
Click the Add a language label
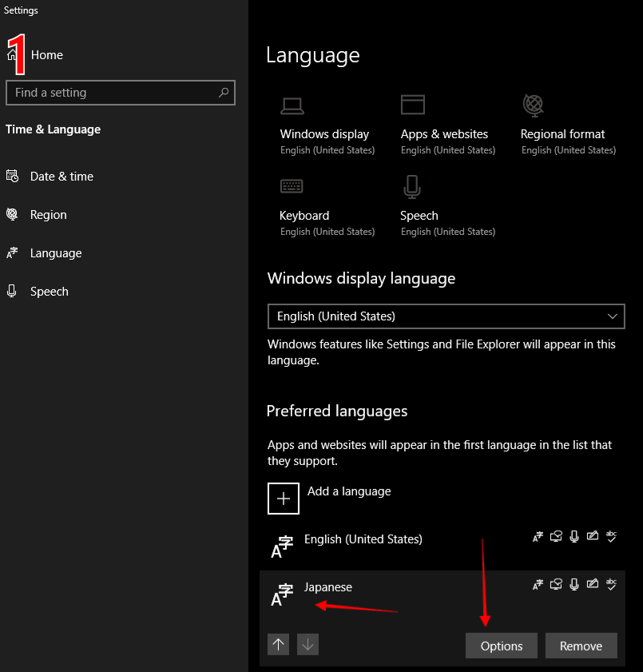(349, 491)
